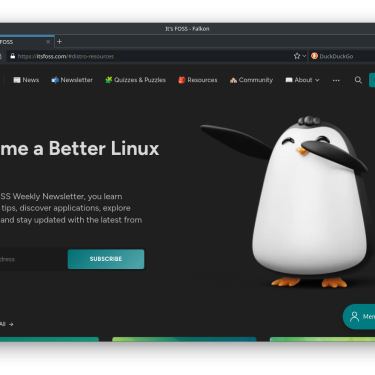Expand the About dropdown menu

point(302,80)
